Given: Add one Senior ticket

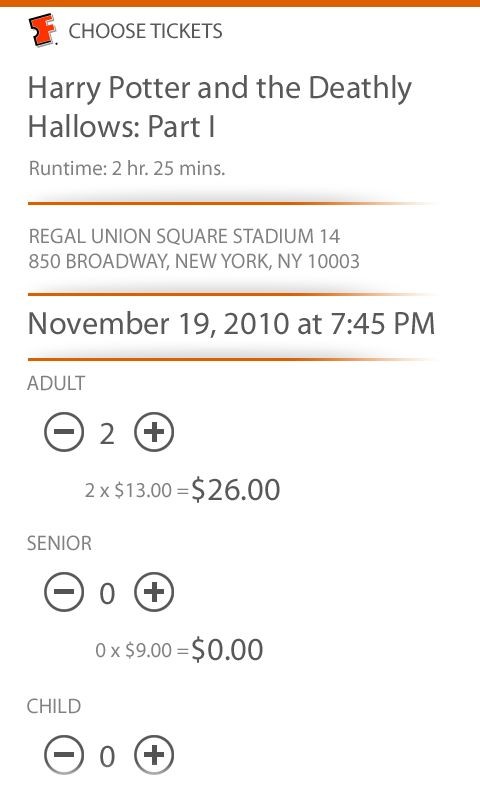Looking at the screenshot, I should click(x=154, y=592).
